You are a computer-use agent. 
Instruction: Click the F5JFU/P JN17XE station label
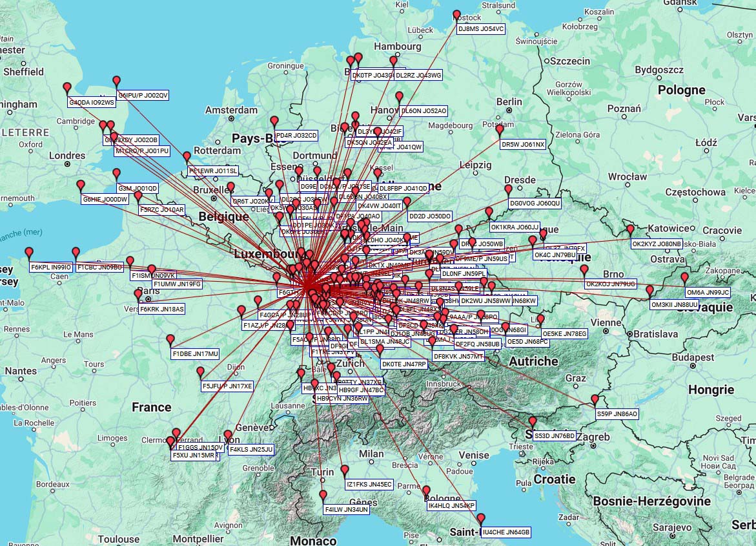[228, 386]
